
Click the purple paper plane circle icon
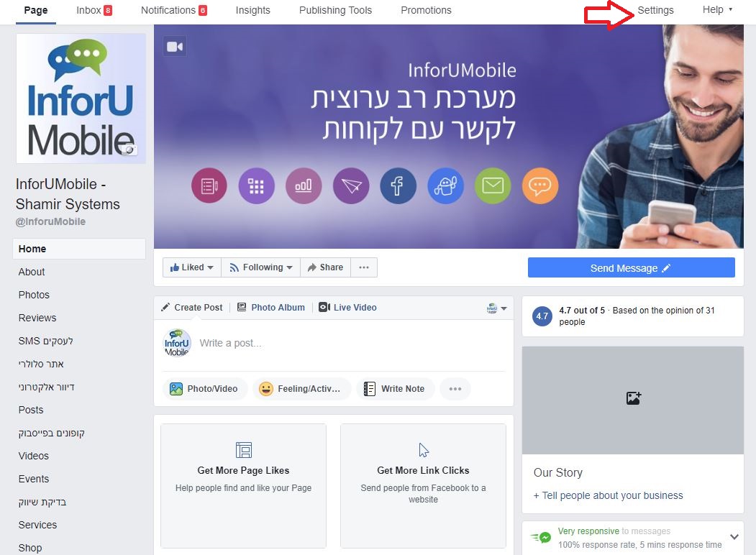click(351, 185)
